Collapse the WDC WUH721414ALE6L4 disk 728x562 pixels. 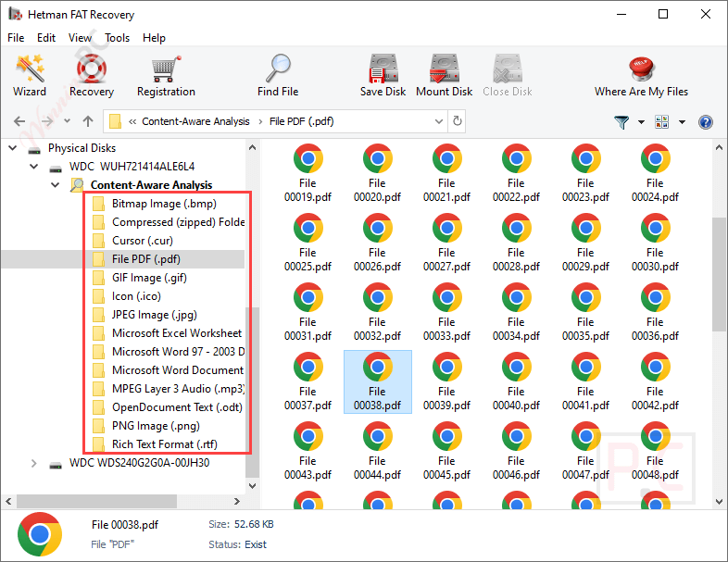(34, 166)
